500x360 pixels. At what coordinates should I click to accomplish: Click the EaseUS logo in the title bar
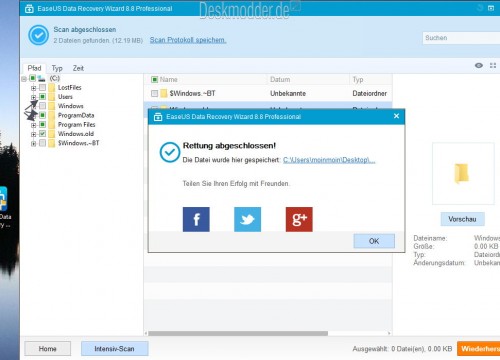click(x=29, y=9)
